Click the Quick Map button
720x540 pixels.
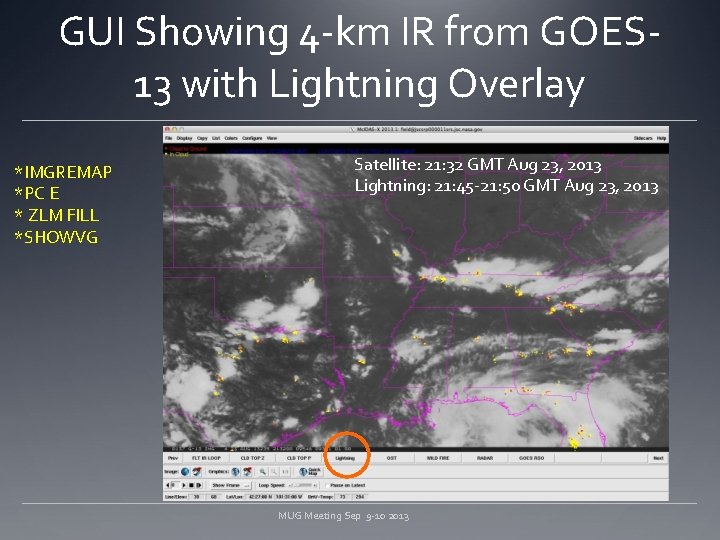tap(309, 472)
